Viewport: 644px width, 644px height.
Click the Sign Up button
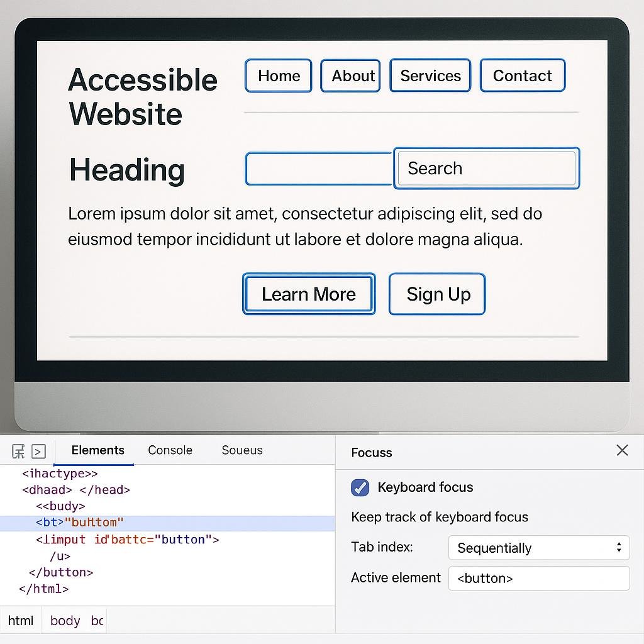click(x=436, y=294)
